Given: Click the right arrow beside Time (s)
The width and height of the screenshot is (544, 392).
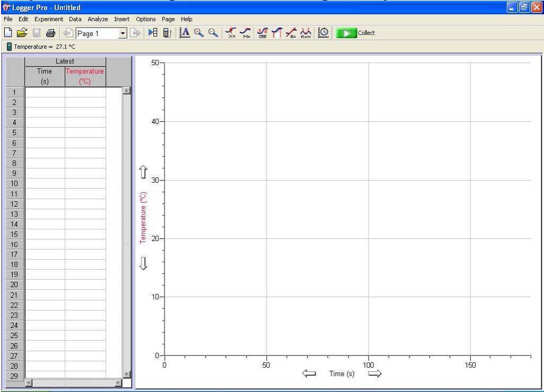Looking at the screenshot, I should (x=375, y=373).
